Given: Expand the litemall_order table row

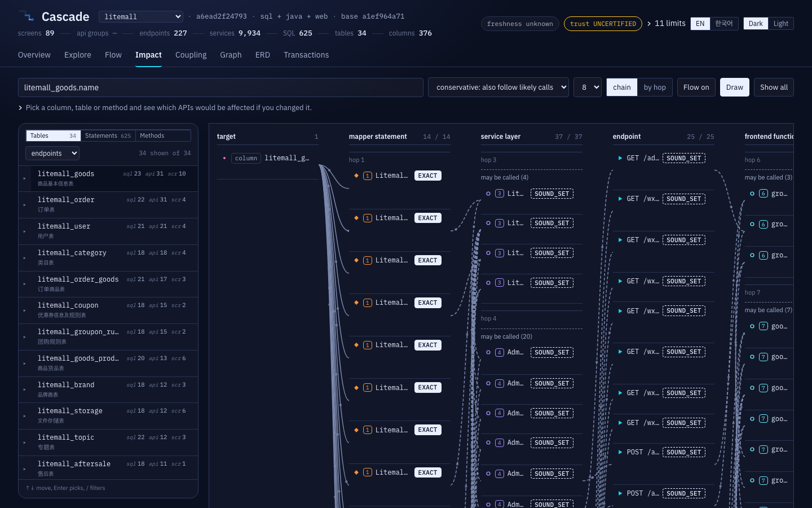Looking at the screenshot, I should [x=24, y=205].
